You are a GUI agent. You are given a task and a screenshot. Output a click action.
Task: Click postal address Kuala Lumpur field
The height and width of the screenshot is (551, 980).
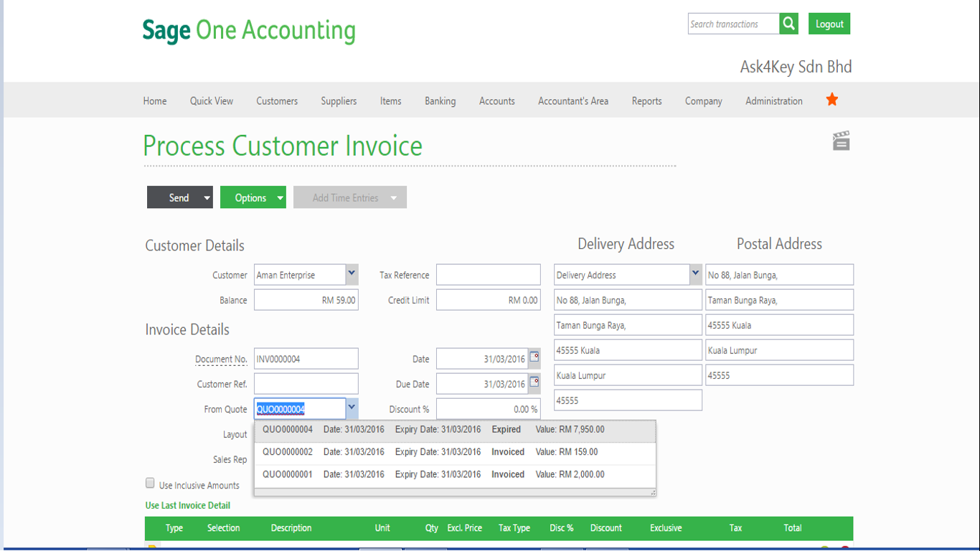pyautogui.click(x=780, y=350)
